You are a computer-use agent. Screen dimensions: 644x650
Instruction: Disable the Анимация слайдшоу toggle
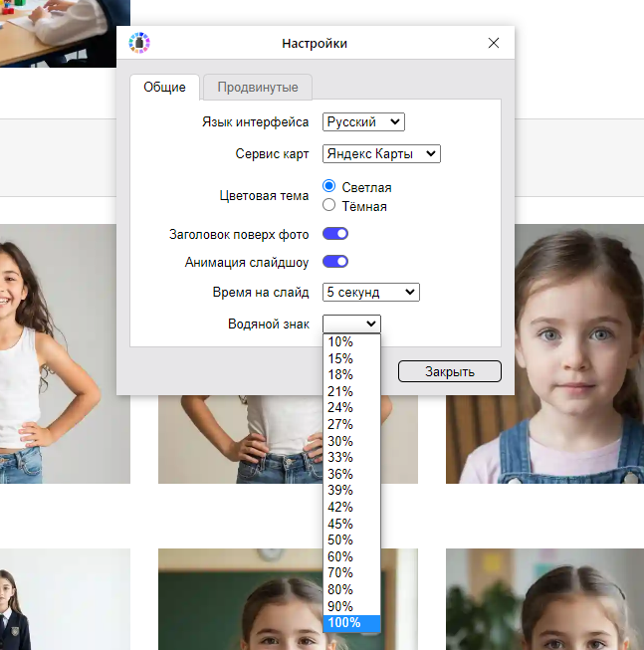[x=334, y=263]
